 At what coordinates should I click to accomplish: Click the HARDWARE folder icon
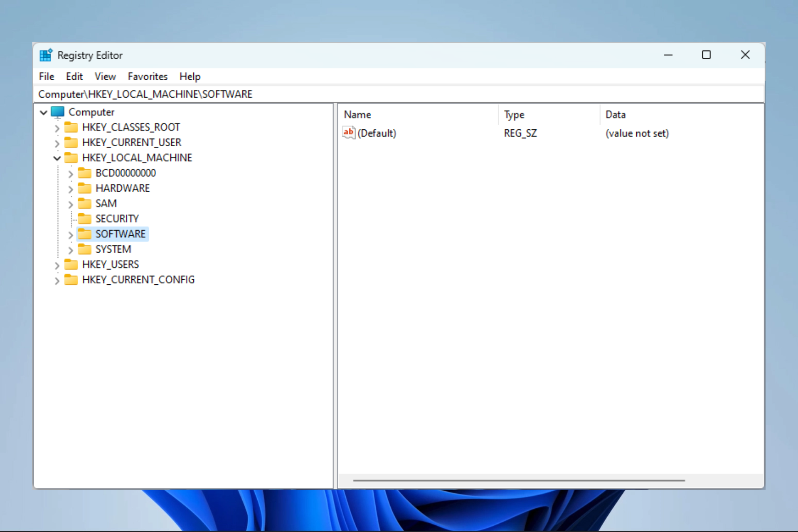click(85, 188)
